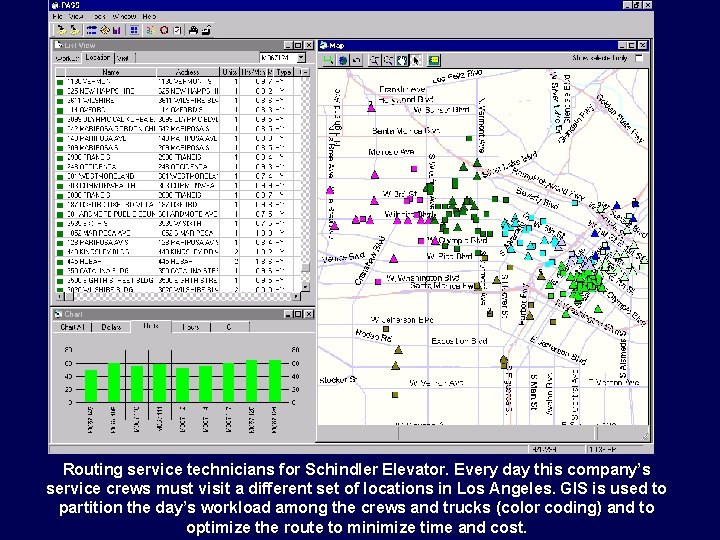This screenshot has height=540, width=720.
Task: Open the View menu
Action: 76,16
